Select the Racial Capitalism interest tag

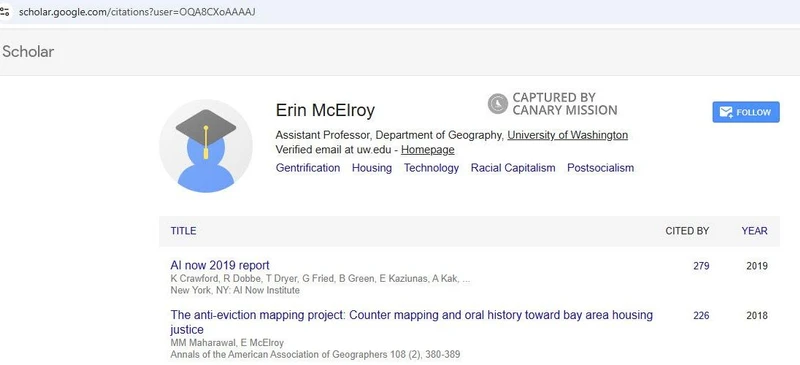pyautogui.click(x=513, y=168)
